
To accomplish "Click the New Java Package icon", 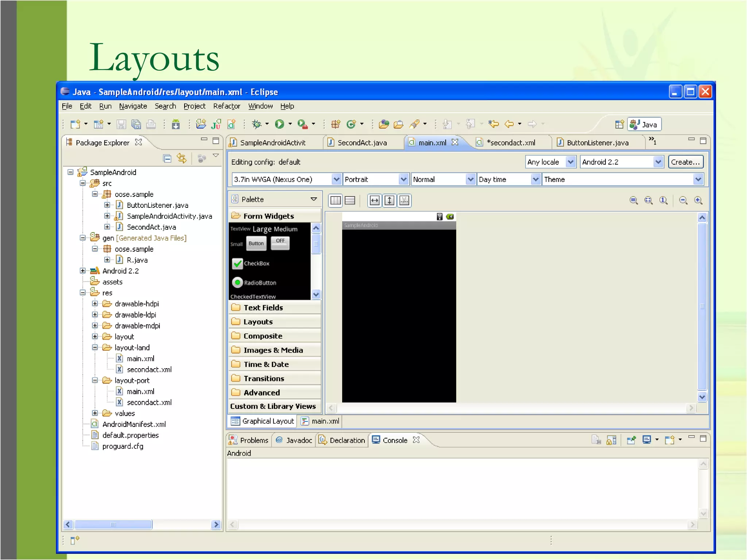I will coord(336,124).
